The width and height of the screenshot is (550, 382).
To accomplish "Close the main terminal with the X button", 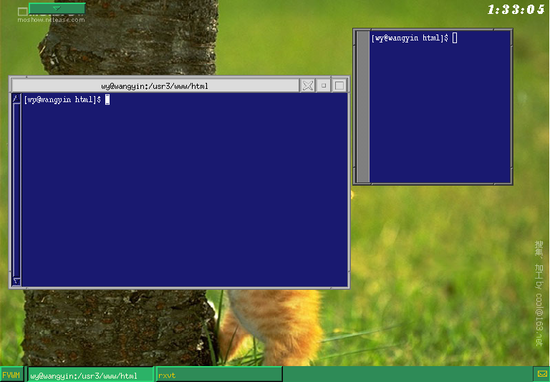I will tap(308, 86).
